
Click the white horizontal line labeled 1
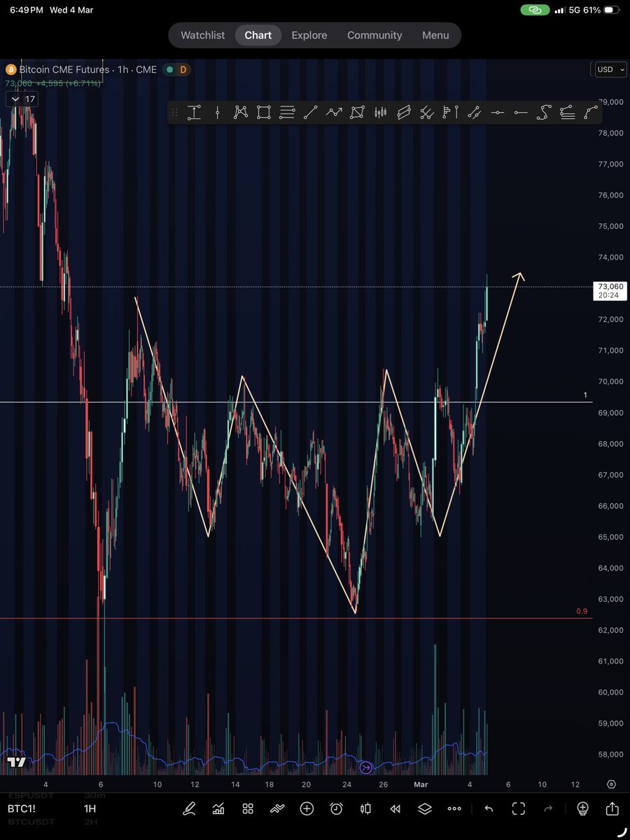click(296, 402)
